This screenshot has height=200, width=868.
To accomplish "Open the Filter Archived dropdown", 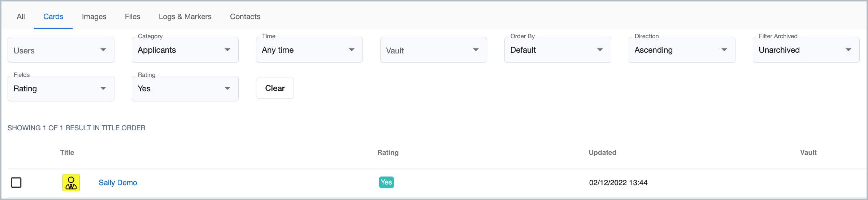I will coord(806,50).
